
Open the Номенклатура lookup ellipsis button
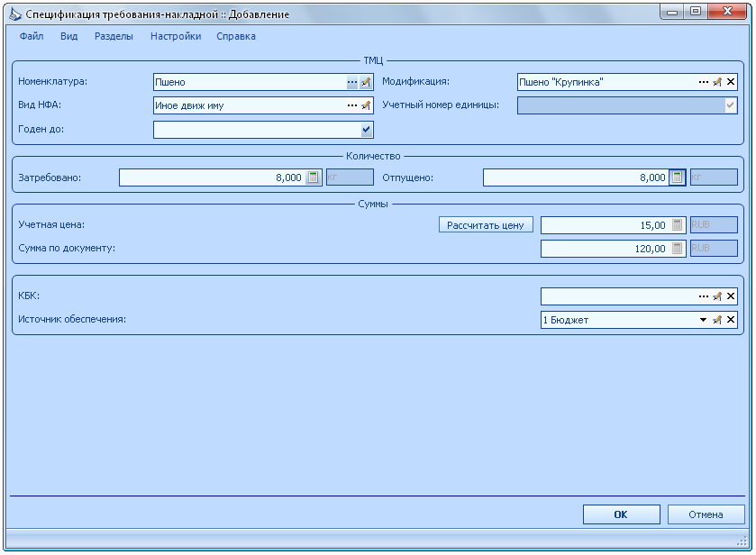352,82
